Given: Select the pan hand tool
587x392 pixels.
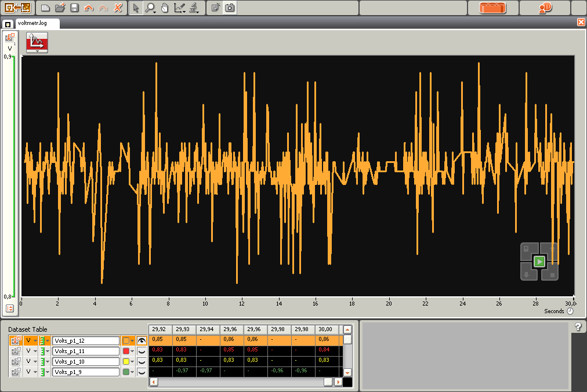Looking at the screenshot, I should (165, 8).
